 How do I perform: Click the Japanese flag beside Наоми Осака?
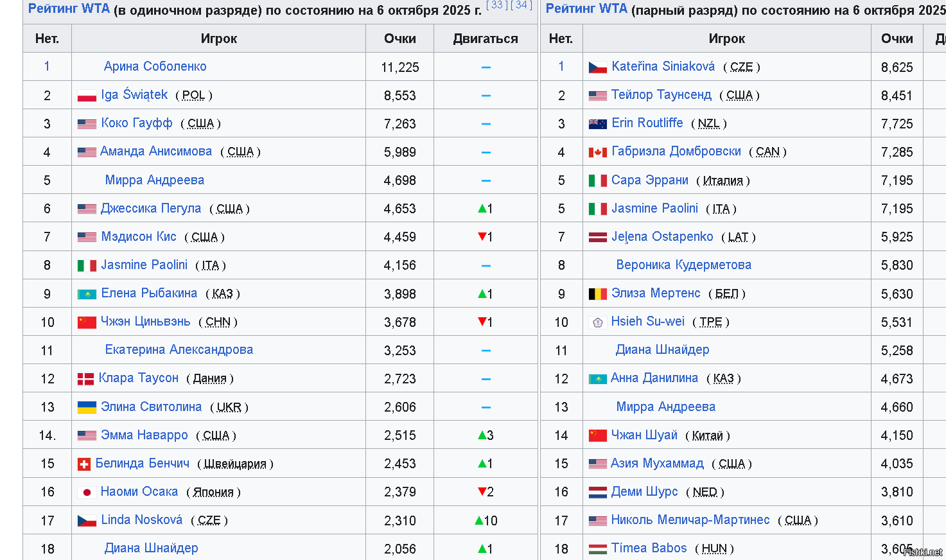click(x=87, y=493)
